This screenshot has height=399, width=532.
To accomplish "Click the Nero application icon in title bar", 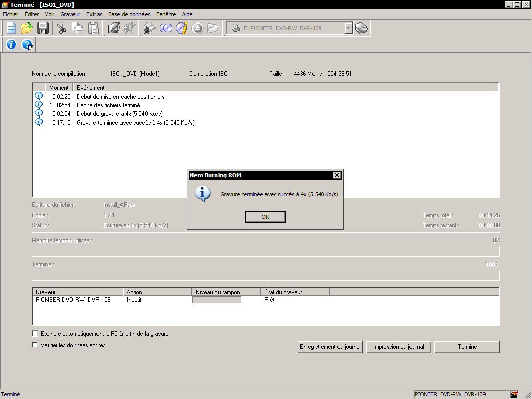I will 5,5.
